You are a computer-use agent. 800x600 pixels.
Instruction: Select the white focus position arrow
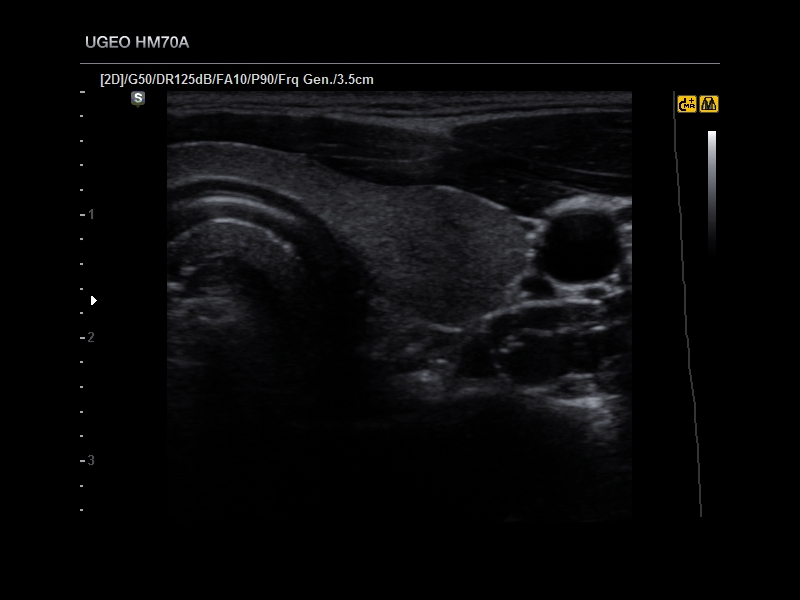tap(94, 301)
